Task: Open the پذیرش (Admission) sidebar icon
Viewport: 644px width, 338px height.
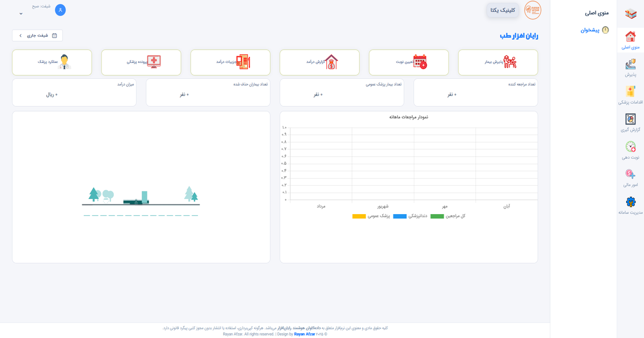Action: coord(630,65)
